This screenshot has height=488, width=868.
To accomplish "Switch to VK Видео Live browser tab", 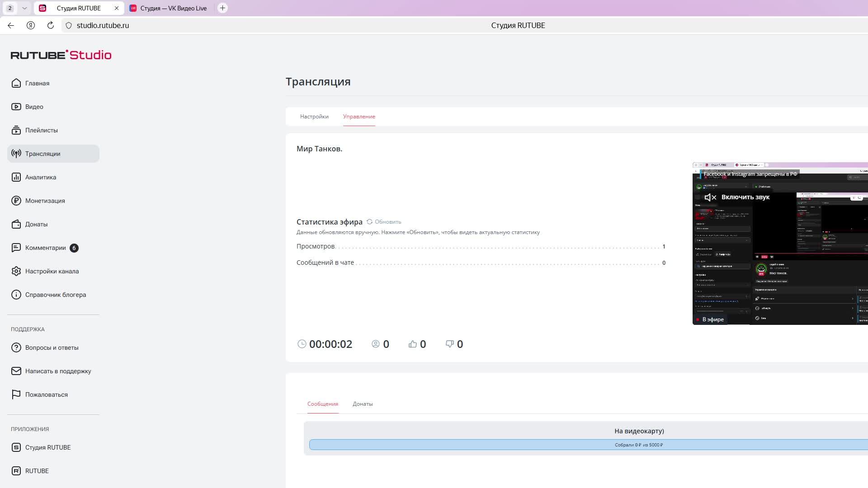I will click(x=173, y=8).
